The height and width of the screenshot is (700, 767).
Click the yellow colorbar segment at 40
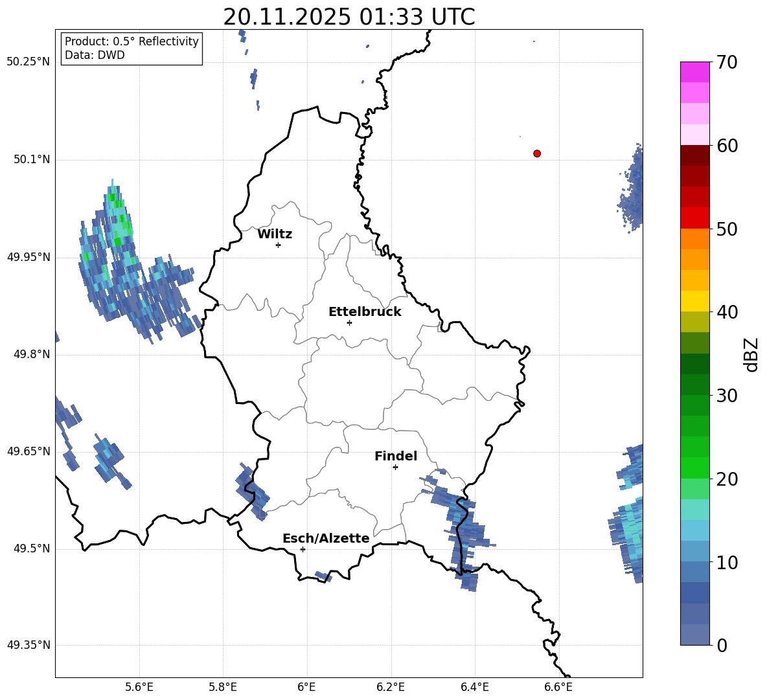pos(694,302)
